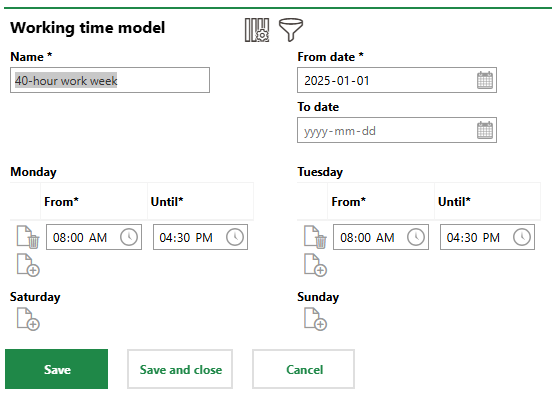The width and height of the screenshot is (552, 399).
Task: Add a new Monday time entry
Action: pyautogui.click(x=28, y=265)
